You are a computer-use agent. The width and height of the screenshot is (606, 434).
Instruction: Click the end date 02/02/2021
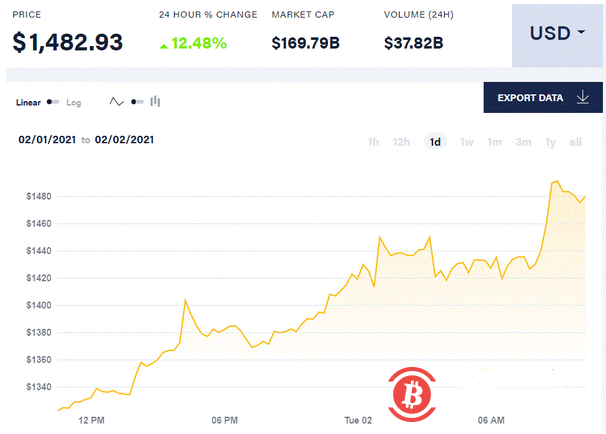click(x=123, y=141)
